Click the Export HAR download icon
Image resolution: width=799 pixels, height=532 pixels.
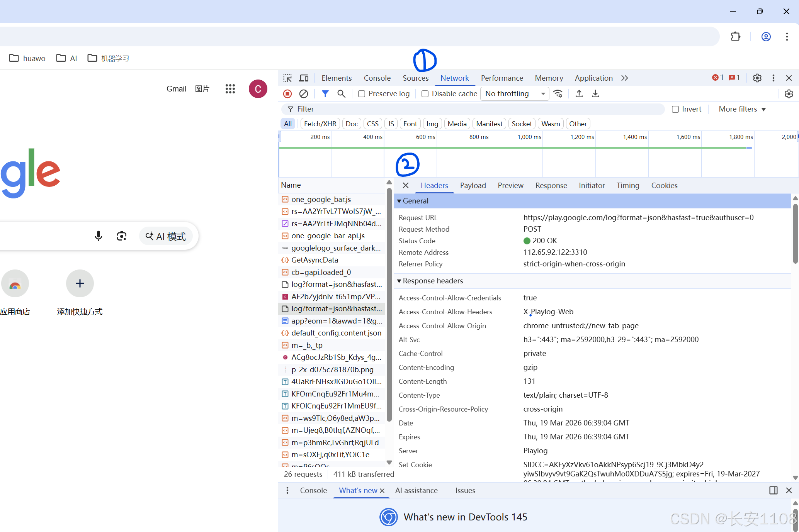tap(595, 94)
